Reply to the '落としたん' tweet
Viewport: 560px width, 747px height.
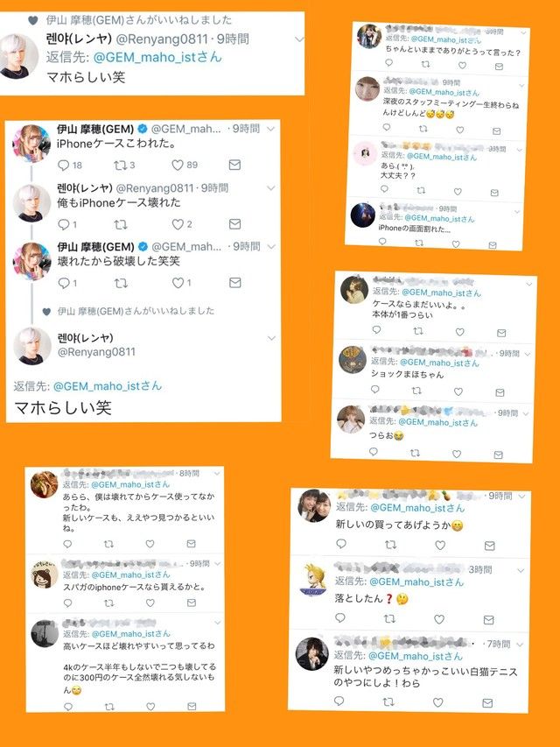click(x=340, y=618)
